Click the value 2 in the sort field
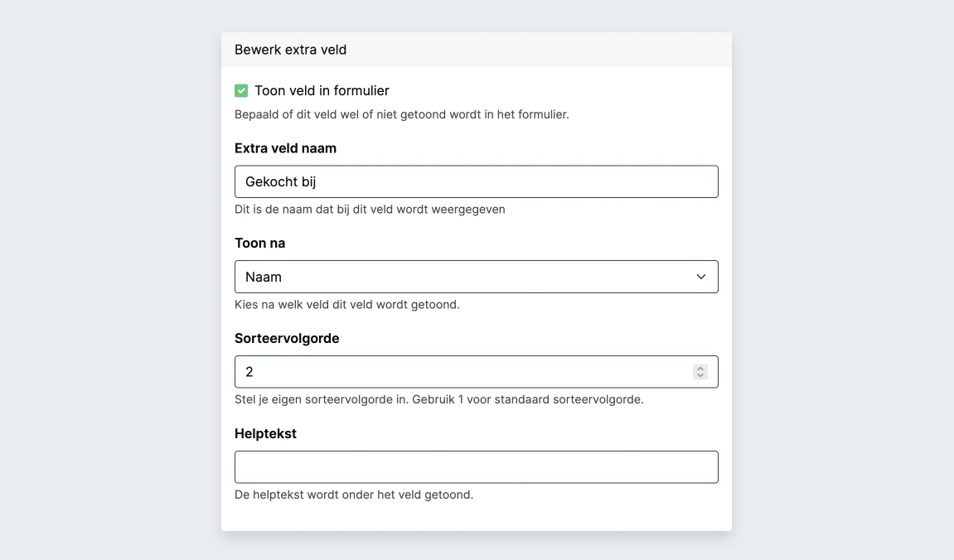The image size is (954, 560). pyautogui.click(x=249, y=372)
